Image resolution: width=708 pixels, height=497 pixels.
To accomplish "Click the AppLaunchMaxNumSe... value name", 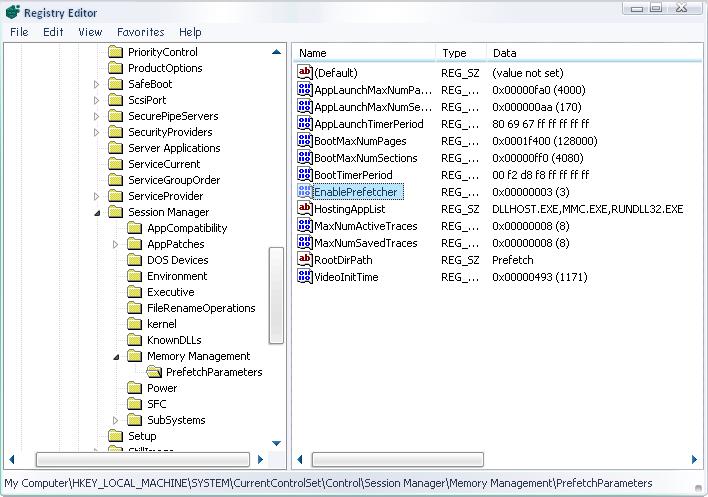I will coord(373,107).
